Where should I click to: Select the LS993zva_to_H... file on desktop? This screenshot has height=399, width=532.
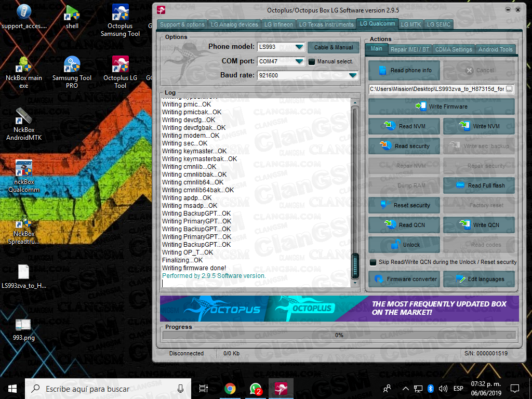pyautogui.click(x=24, y=276)
